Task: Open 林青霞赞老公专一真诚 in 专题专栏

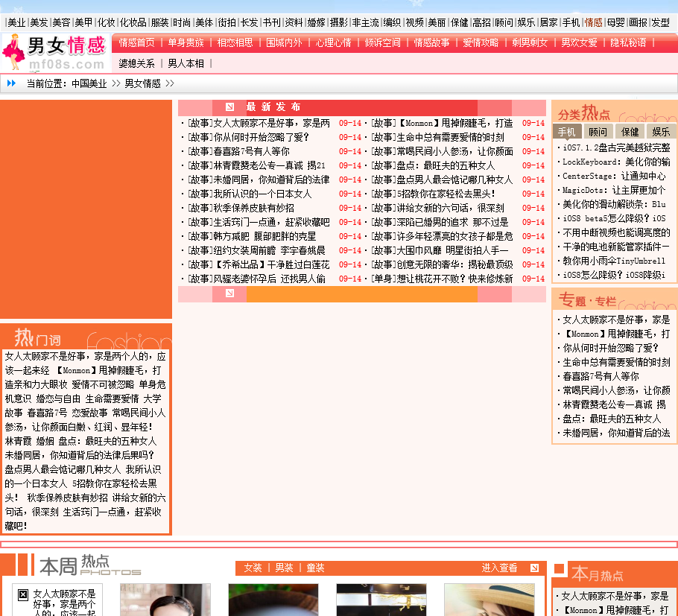Action: pyautogui.click(x=614, y=404)
